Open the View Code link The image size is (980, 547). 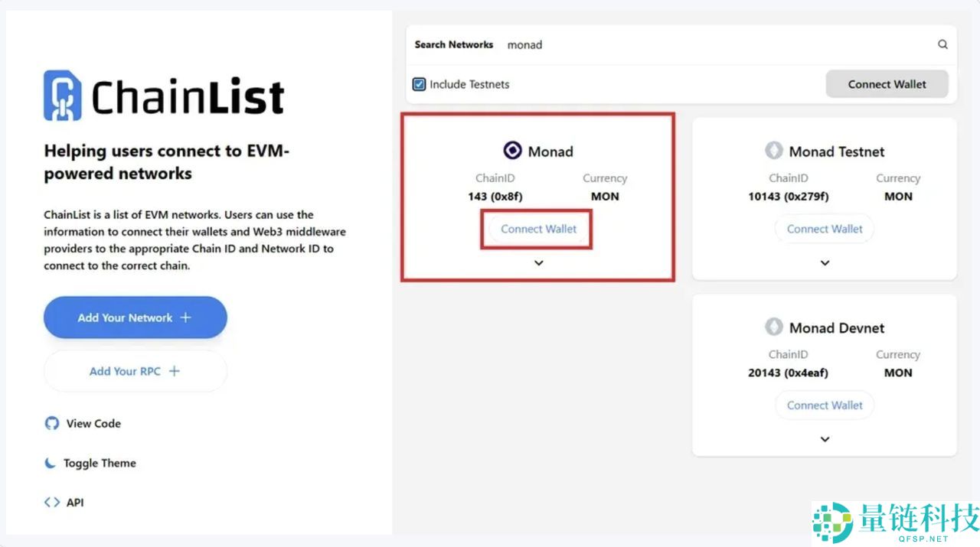pos(92,423)
